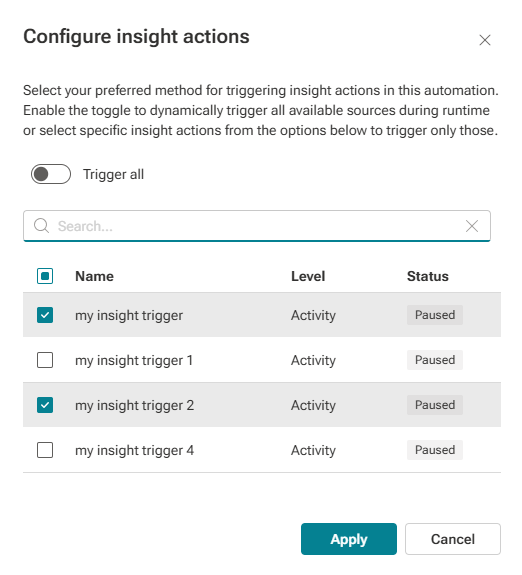The width and height of the screenshot is (522, 575).
Task: Uncheck my insight trigger 2 checkbox
Action: point(45,405)
